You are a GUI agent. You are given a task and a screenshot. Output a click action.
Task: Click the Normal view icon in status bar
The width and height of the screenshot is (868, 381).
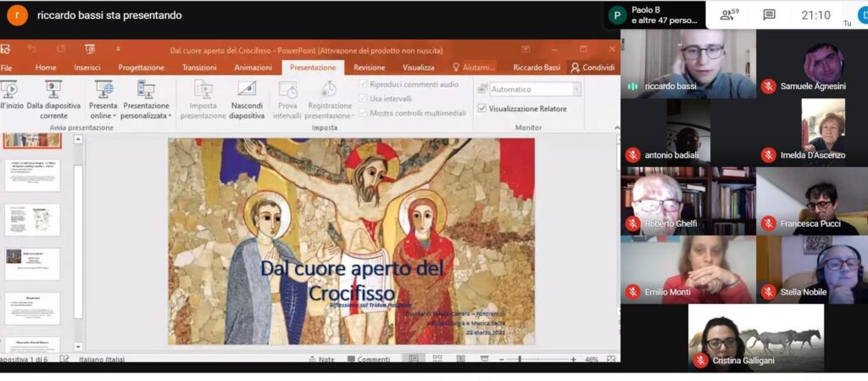[x=413, y=359]
